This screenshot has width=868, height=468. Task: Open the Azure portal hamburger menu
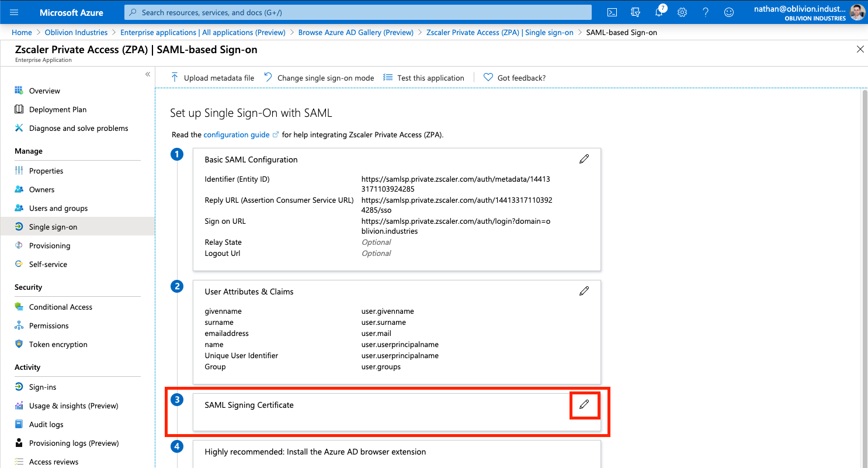[x=14, y=12]
